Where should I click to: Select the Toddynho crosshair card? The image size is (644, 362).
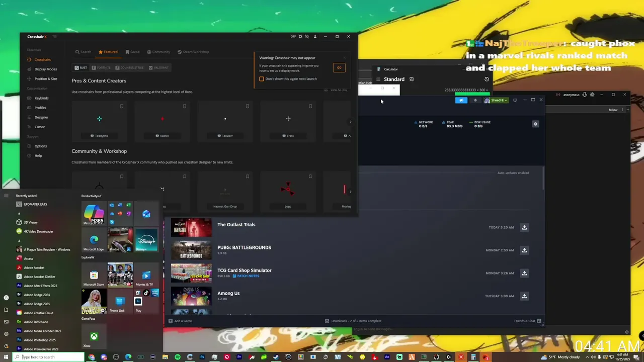[x=99, y=121]
